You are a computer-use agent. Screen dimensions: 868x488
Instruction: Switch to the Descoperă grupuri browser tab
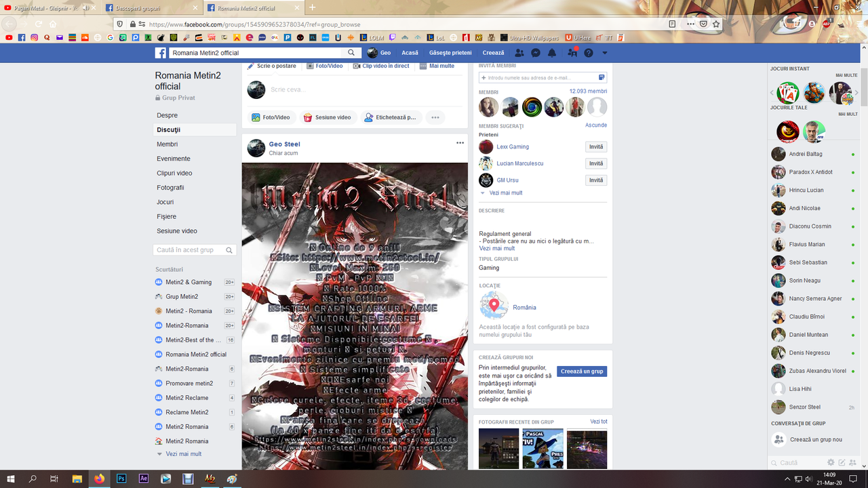pos(153,7)
